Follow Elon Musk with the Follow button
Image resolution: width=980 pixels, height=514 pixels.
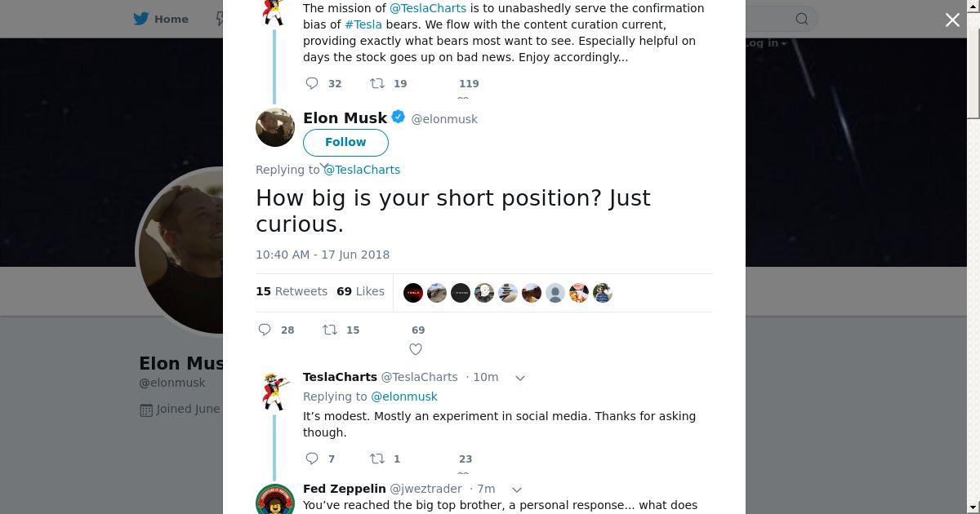[x=345, y=142]
